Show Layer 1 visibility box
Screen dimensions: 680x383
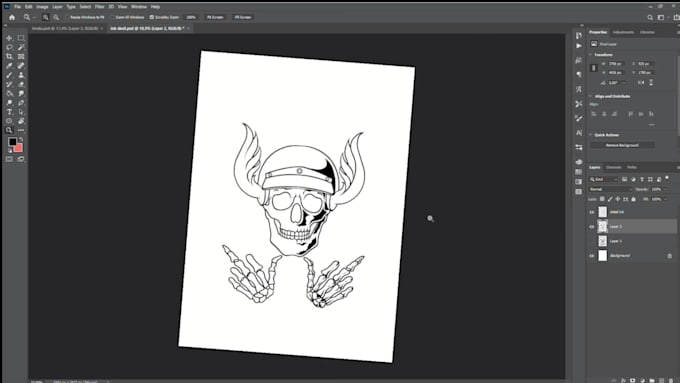(x=592, y=241)
